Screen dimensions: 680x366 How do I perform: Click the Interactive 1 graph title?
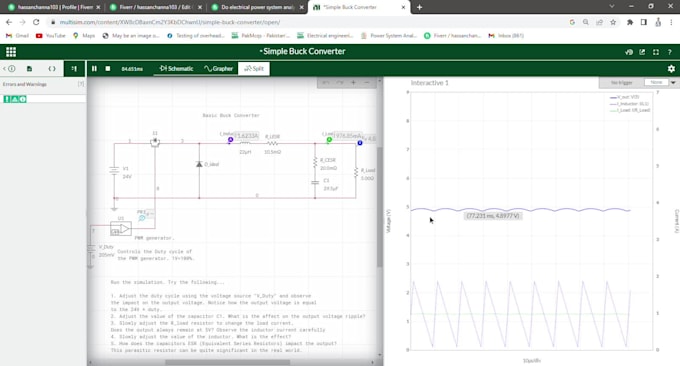[x=429, y=83]
